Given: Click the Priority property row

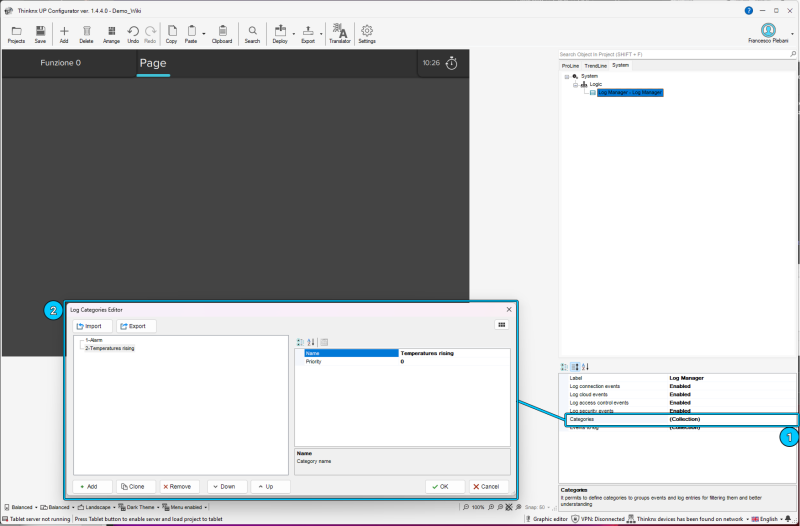Looking at the screenshot, I should pos(402,362).
